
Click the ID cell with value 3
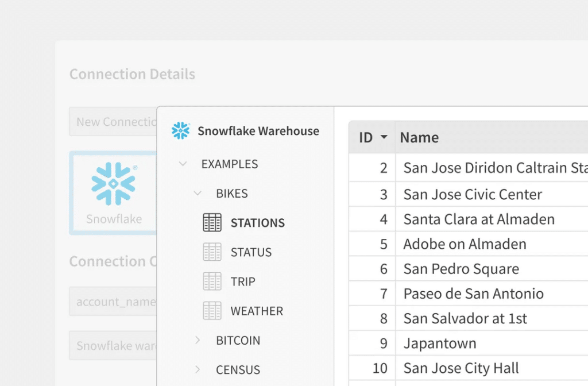pyautogui.click(x=372, y=194)
